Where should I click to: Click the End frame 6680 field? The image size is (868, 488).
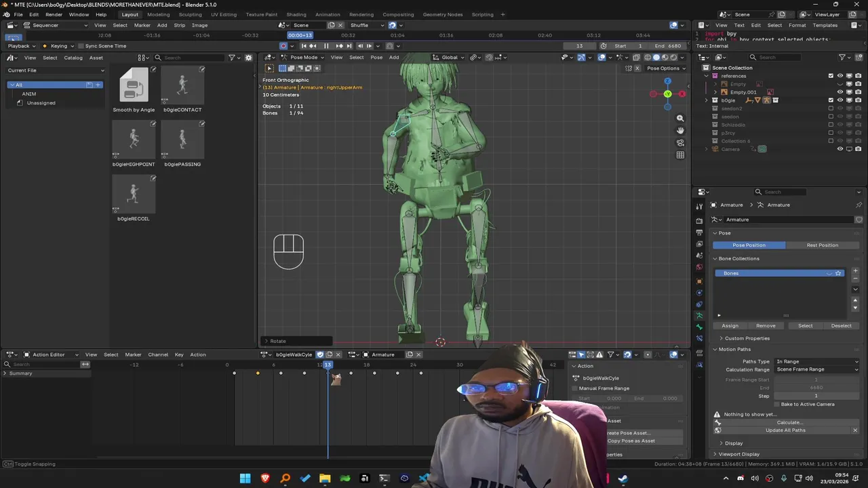(667, 46)
